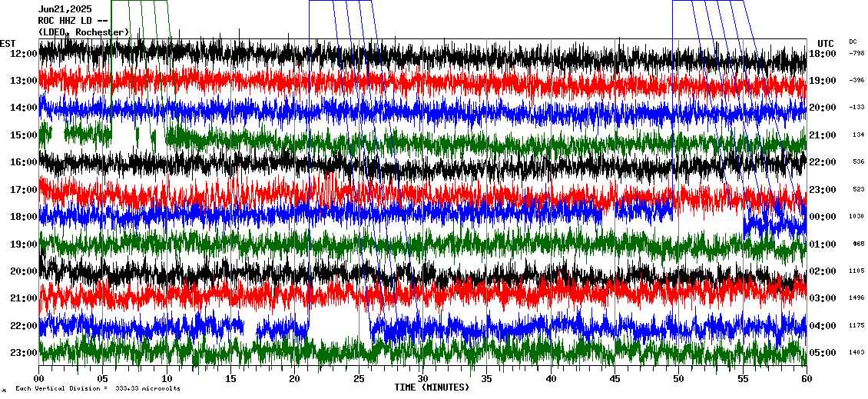Select the 12:00 EST row label

(24, 54)
